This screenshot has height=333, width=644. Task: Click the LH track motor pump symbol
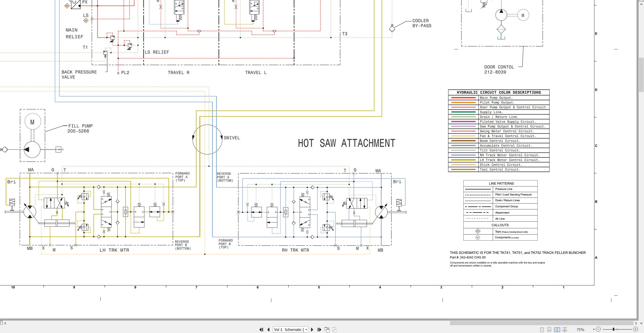tap(30, 212)
